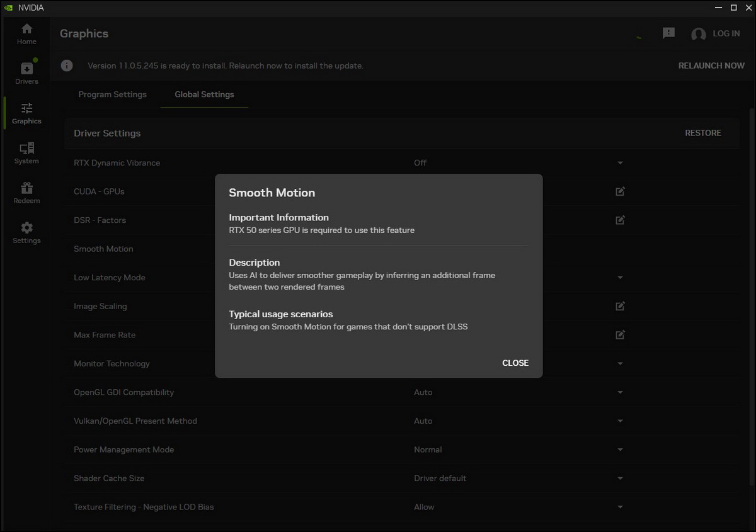Click the user profile avatar icon
This screenshot has height=532, width=756.
pos(698,34)
